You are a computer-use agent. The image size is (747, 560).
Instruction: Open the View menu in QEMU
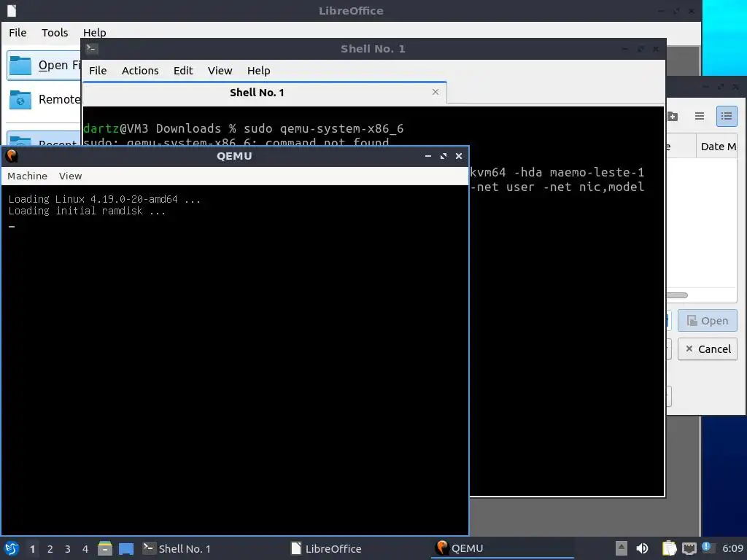[x=71, y=176]
